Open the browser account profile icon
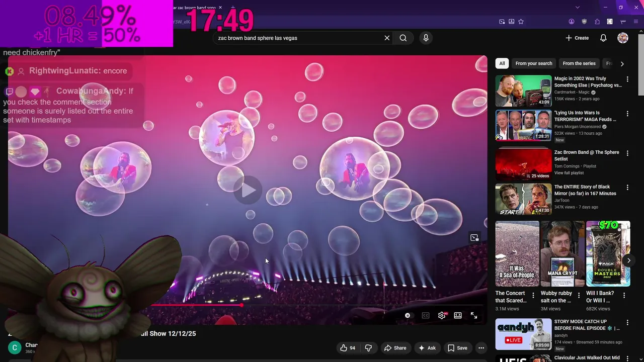Image resolution: width=644 pixels, height=362 pixels. click(x=572, y=22)
